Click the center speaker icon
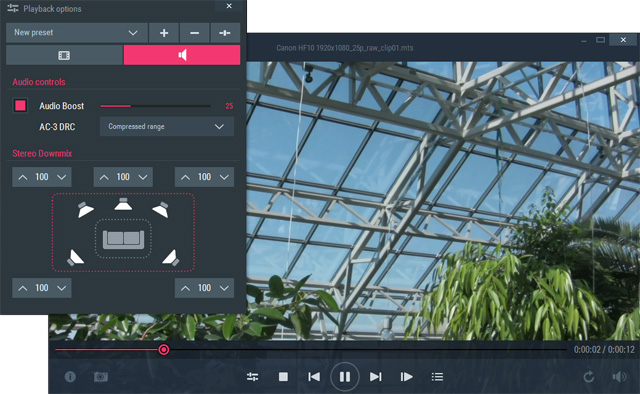The height and width of the screenshot is (394, 640). (123, 204)
